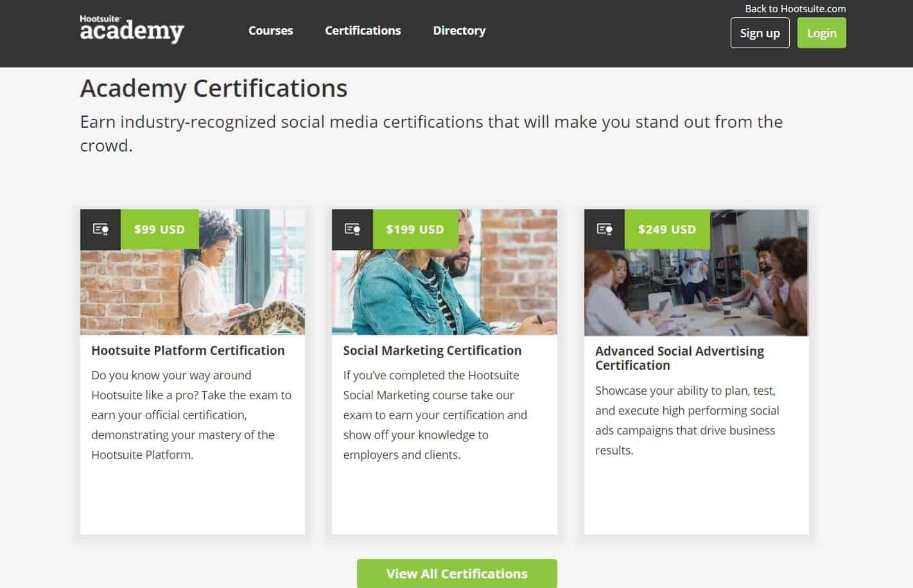
Task: Open the Social Marketing Certification title link
Action: point(432,350)
